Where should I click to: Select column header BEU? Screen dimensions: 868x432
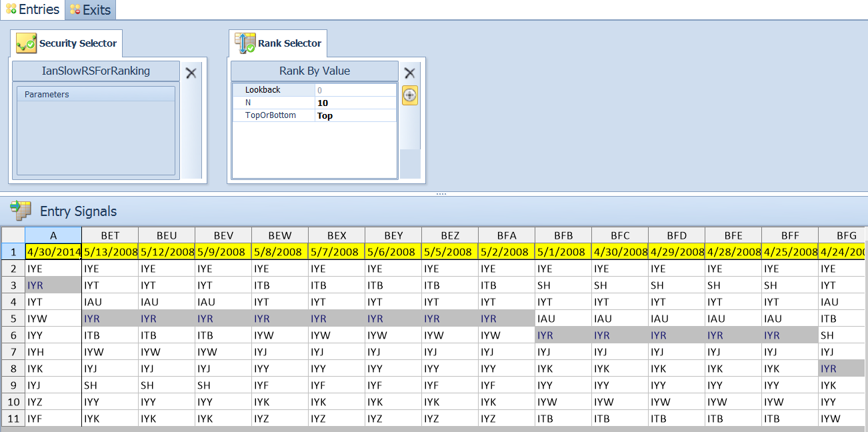click(x=167, y=235)
